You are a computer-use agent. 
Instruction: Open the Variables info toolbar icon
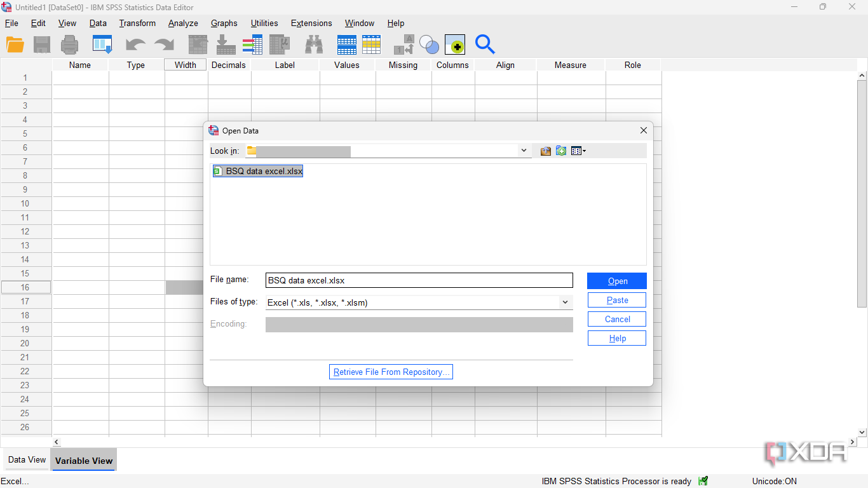(252, 44)
